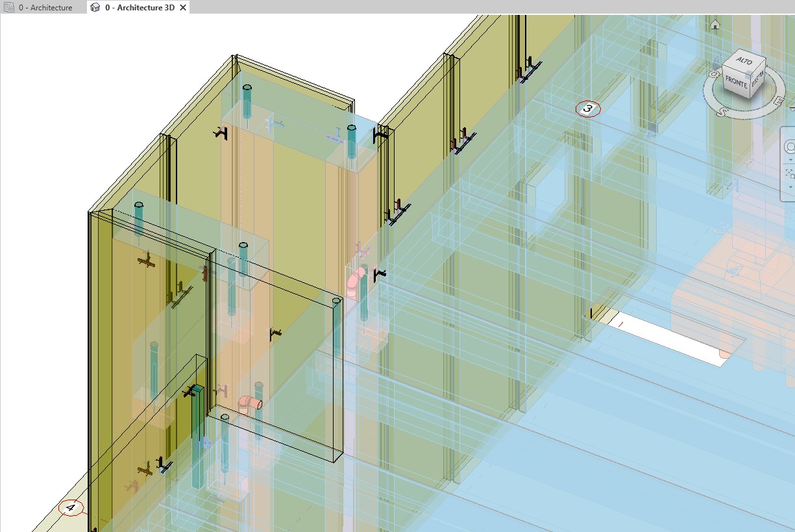Close the 0 - Architecture 3D view tab
The image size is (795, 532).
[183, 8]
